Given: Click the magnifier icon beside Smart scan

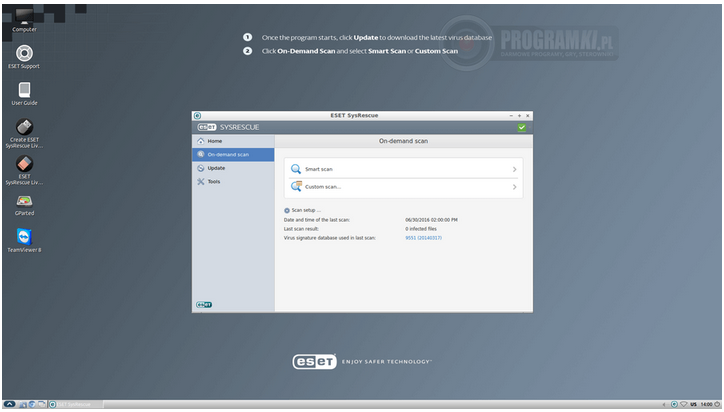Looking at the screenshot, I should [296, 169].
